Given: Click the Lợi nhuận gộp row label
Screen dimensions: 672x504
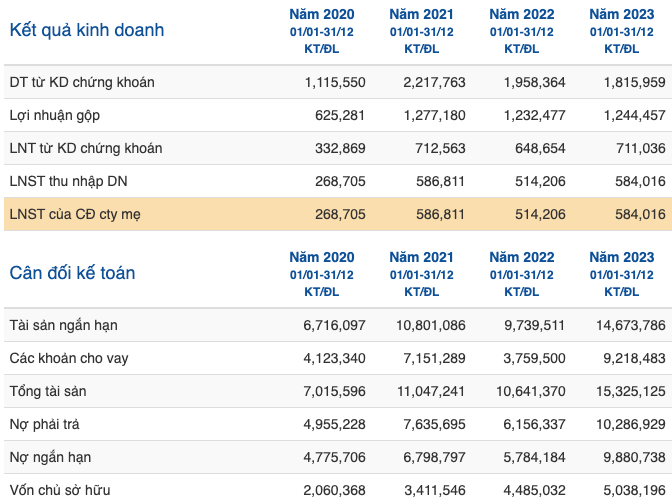Looking at the screenshot, I should point(55,115).
